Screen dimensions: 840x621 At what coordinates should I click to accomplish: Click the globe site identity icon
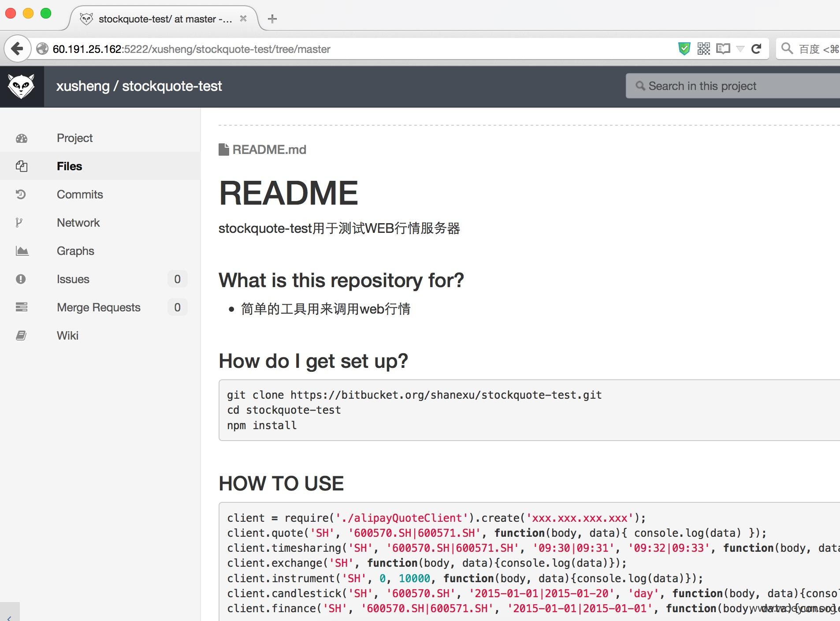click(x=42, y=49)
